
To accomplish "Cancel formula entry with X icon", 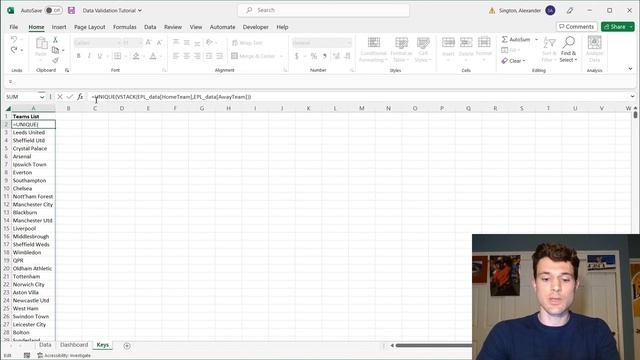I will coord(60,97).
